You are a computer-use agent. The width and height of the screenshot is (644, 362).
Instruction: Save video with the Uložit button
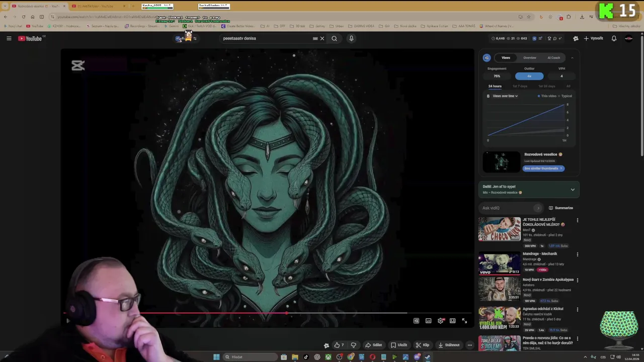pos(399,345)
